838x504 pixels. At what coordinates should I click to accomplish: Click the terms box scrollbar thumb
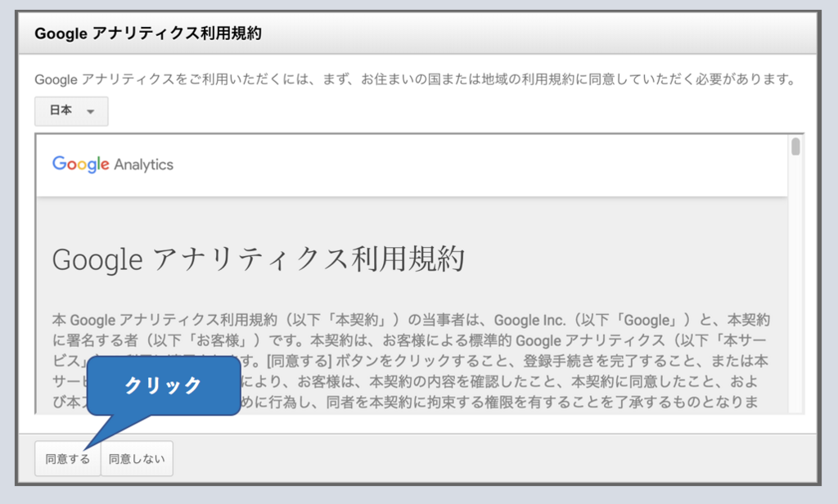point(795,146)
